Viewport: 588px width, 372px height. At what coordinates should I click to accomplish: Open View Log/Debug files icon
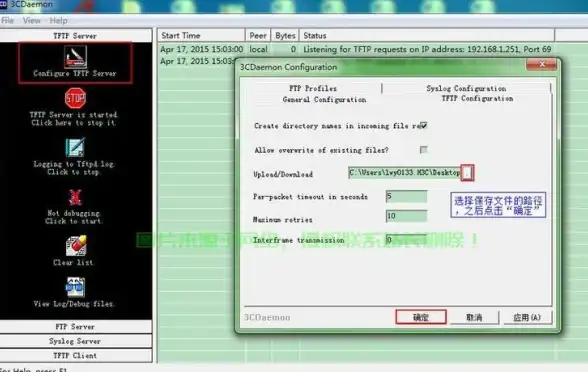(x=75, y=287)
